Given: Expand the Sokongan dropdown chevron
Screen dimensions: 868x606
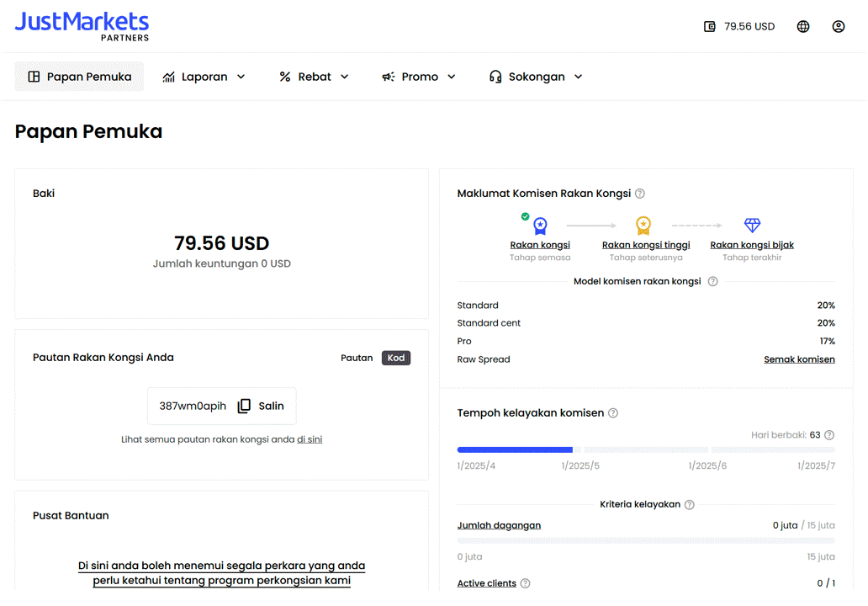Looking at the screenshot, I should tap(578, 77).
